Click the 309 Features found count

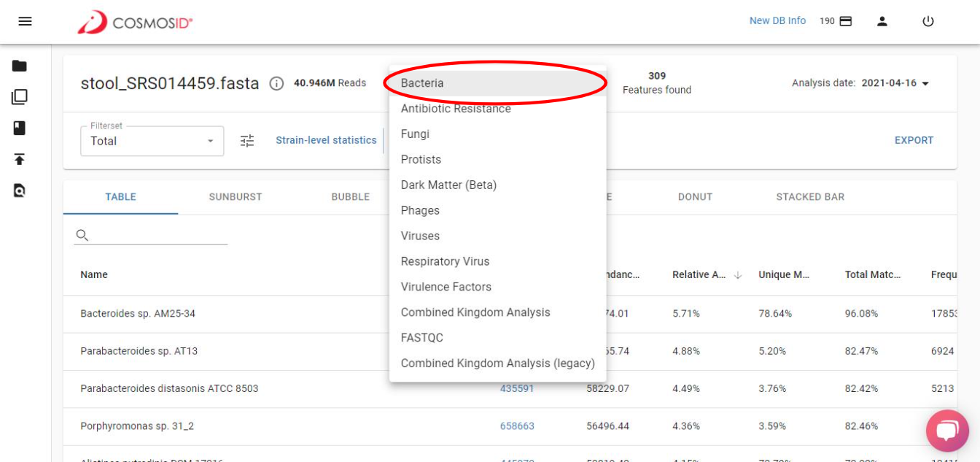(x=657, y=83)
